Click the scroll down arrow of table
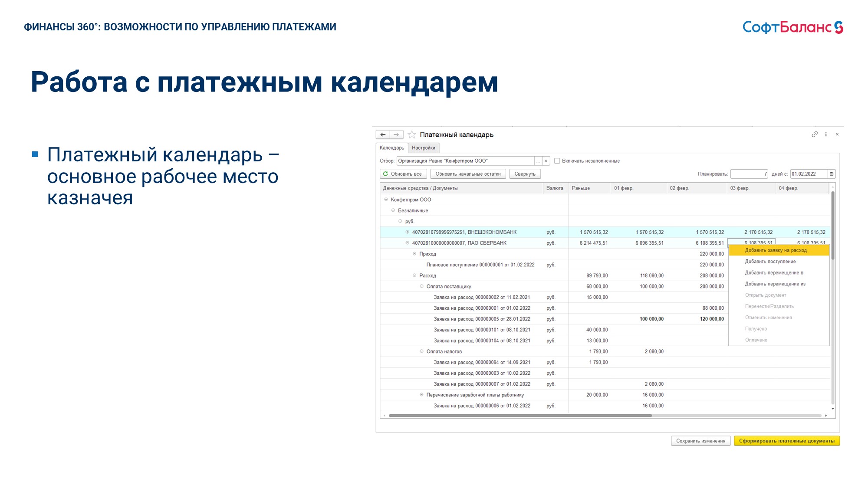The image size is (868, 488). [832, 409]
